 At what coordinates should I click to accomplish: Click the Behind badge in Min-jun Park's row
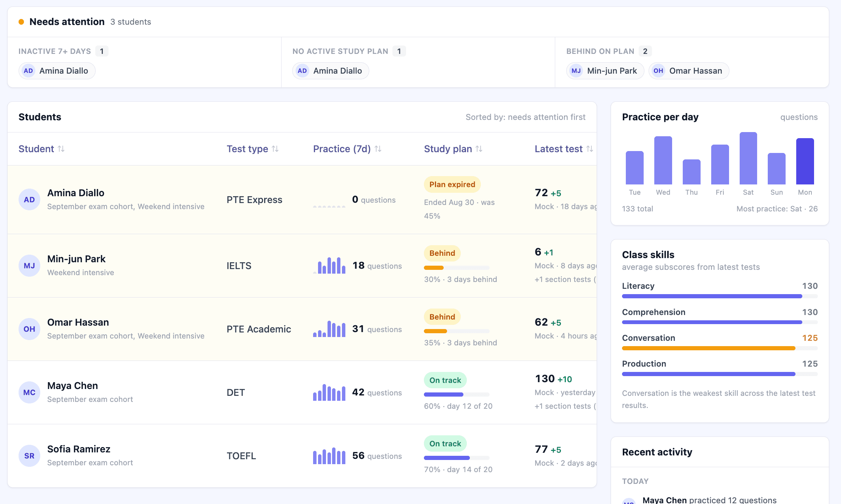pyautogui.click(x=442, y=253)
